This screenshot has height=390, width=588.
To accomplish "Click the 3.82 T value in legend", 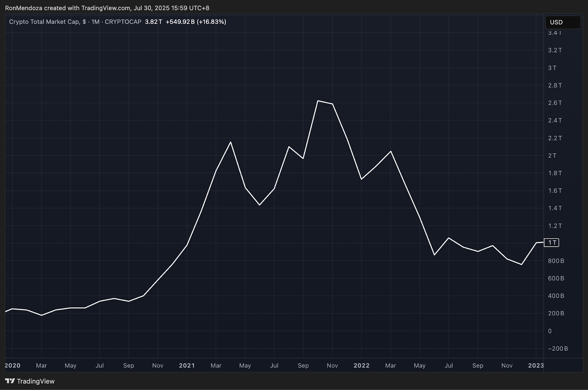I will (154, 22).
